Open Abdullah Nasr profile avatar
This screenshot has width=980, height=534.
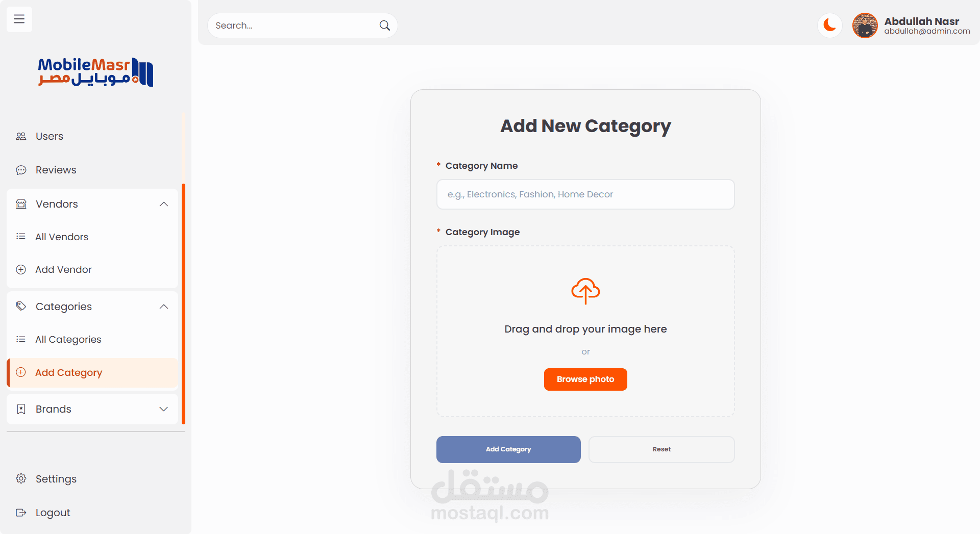[865, 26]
